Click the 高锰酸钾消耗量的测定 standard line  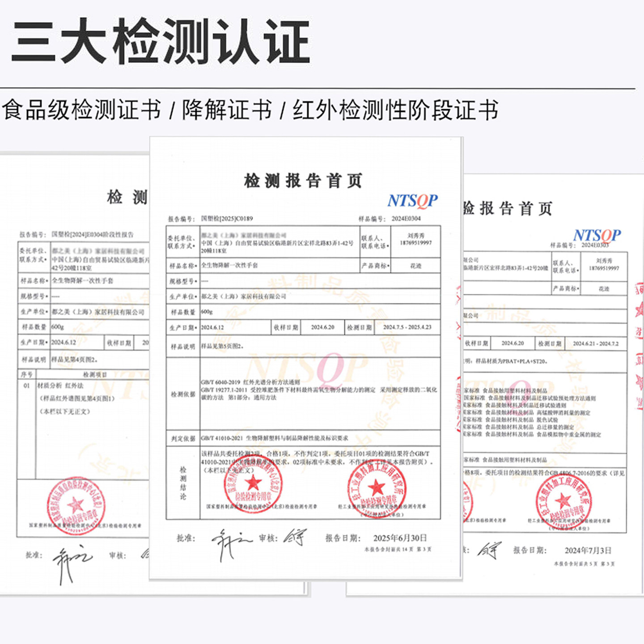[x=527, y=413]
